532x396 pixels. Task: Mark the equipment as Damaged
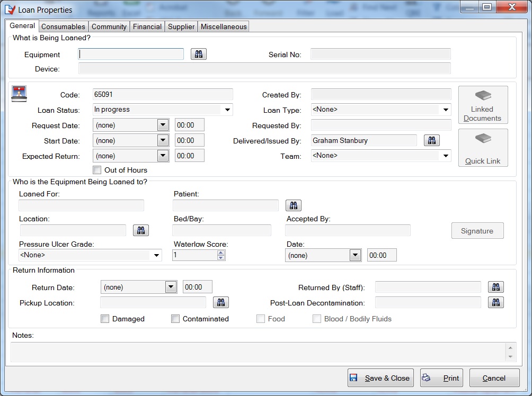tap(105, 319)
